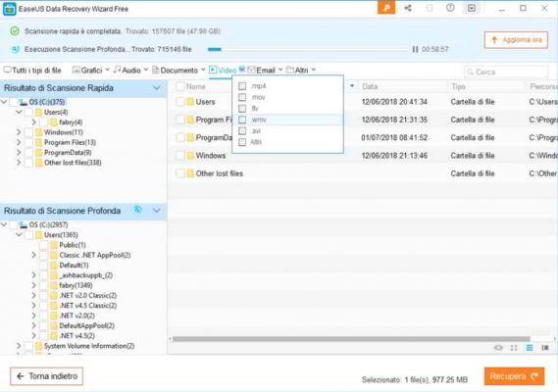Image resolution: width=558 pixels, height=392 pixels.
Task: Expand System Volume Information(2) folder
Action: click(19, 346)
